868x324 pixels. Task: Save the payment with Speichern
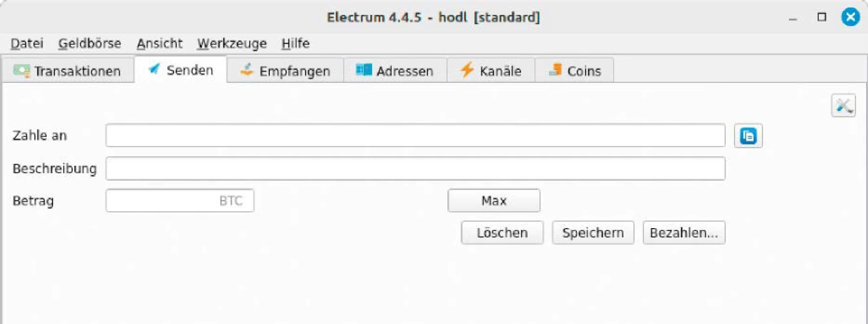[x=593, y=233]
